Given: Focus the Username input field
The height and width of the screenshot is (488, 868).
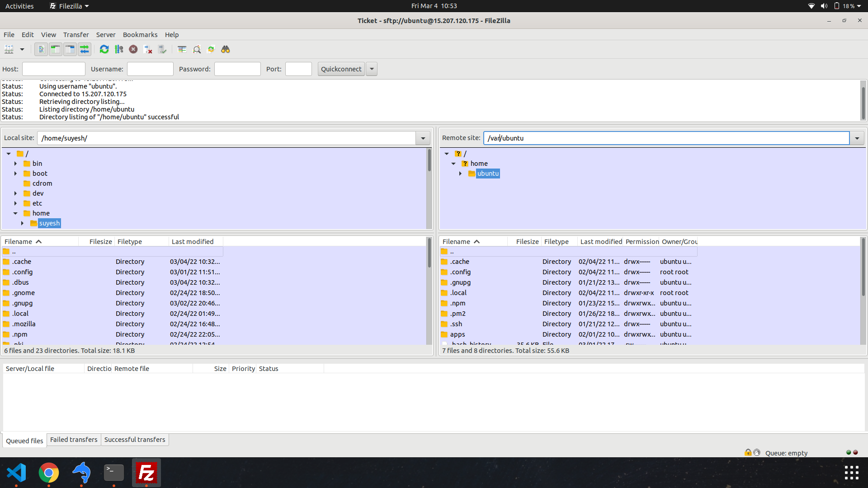Looking at the screenshot, I should tap(150, 69).
